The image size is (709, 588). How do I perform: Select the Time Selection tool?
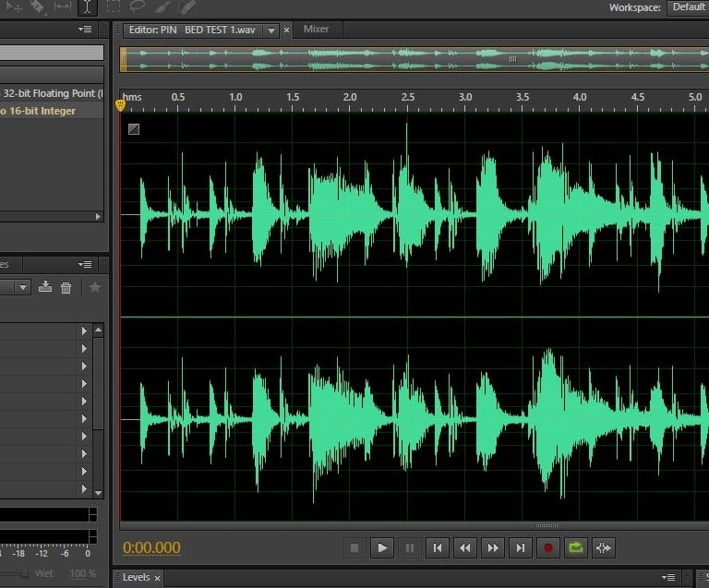coord(88,6)
